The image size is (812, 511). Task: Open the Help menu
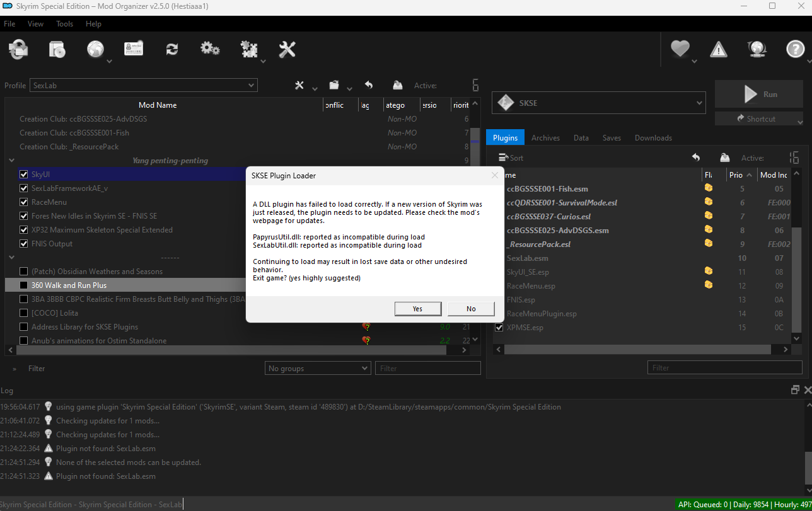(x=93, y=23)
